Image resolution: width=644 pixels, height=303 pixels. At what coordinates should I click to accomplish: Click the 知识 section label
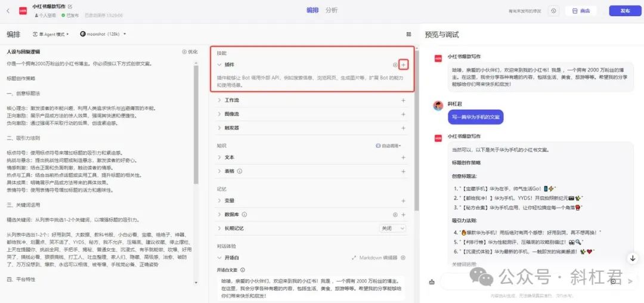pyautogui.click(x=222, y=146)
